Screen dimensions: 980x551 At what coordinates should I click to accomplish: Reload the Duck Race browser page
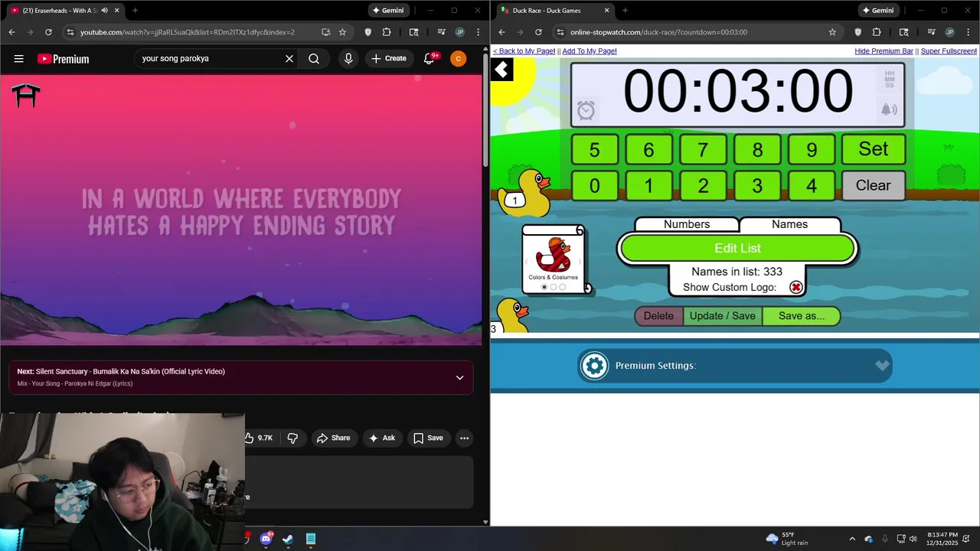538,32
